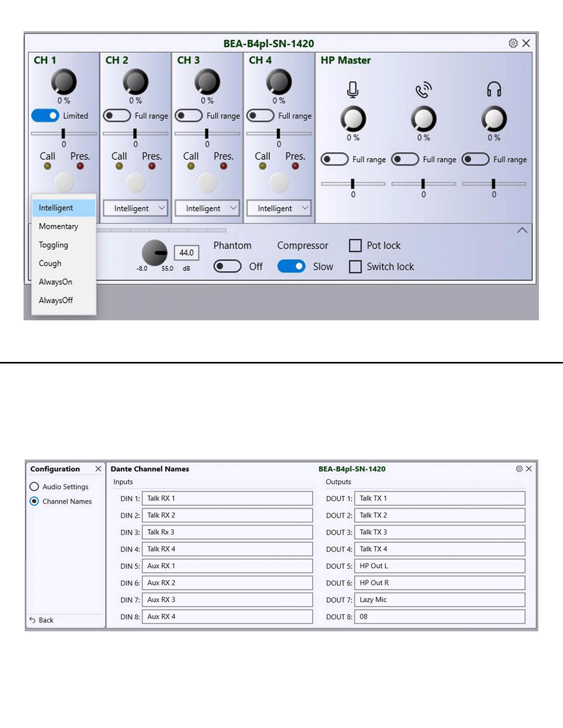Click the CH 1 Call indicator LED
Screen dimensions: 563x728
coord(48,166)
